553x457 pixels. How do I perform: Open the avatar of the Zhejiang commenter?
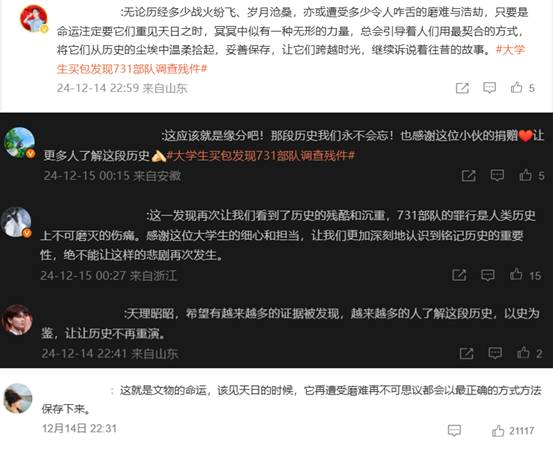click(16, 222)
